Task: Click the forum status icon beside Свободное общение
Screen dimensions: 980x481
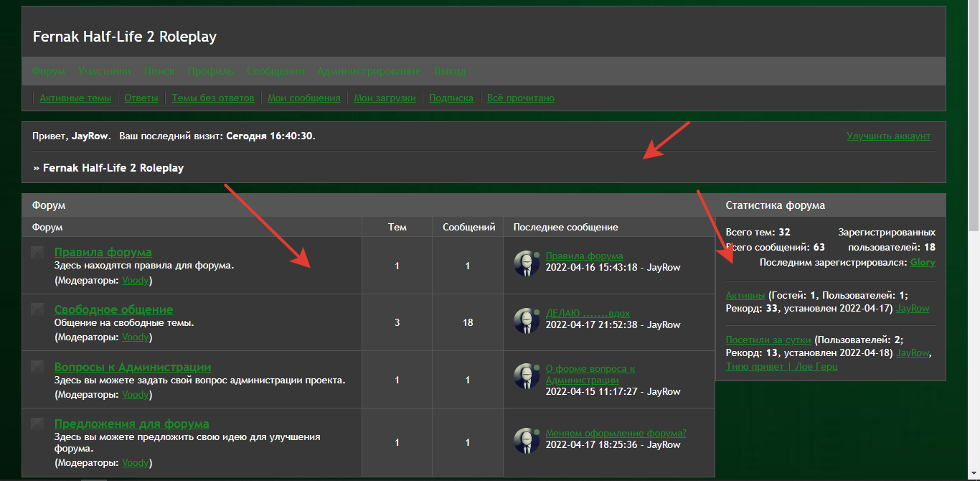Action: click(x=37, y=309)
